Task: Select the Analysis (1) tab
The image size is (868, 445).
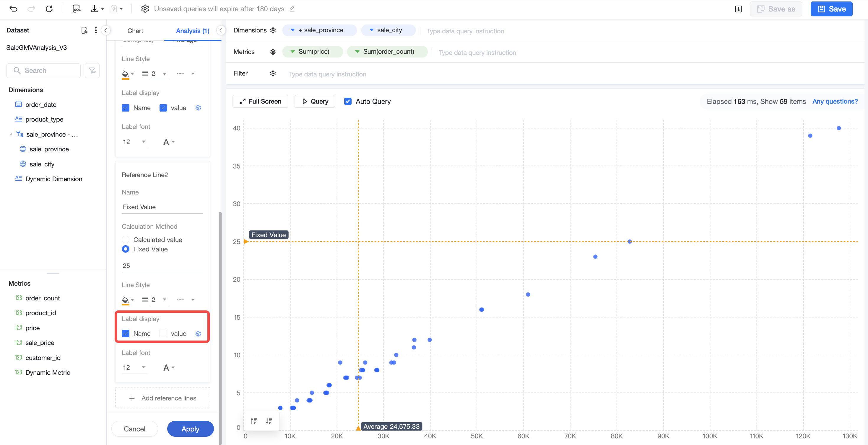Action: (192, 31)
